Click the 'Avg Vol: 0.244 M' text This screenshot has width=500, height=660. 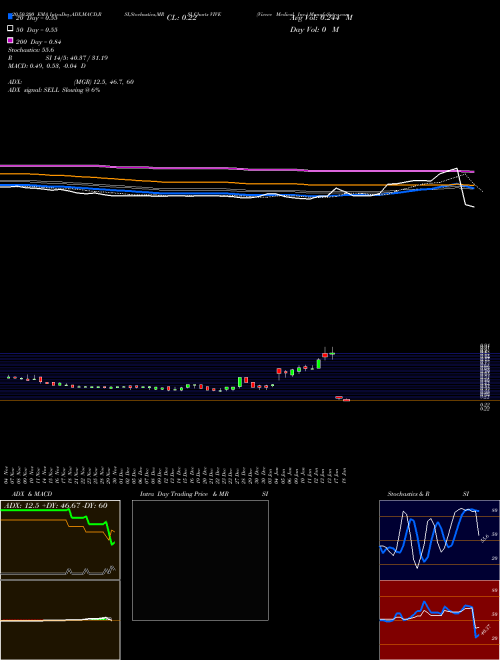click(x=321, y=18)
